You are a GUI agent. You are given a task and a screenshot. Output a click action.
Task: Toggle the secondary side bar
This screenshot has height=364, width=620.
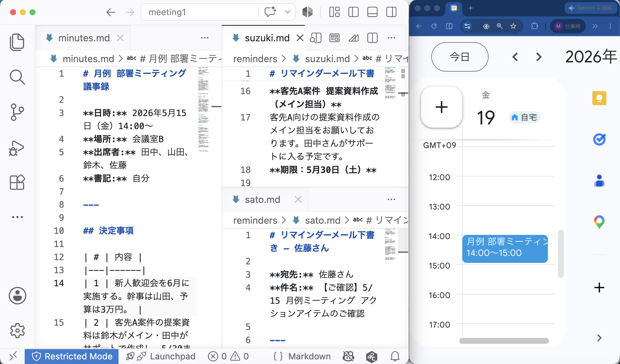[x=391, y=12]
